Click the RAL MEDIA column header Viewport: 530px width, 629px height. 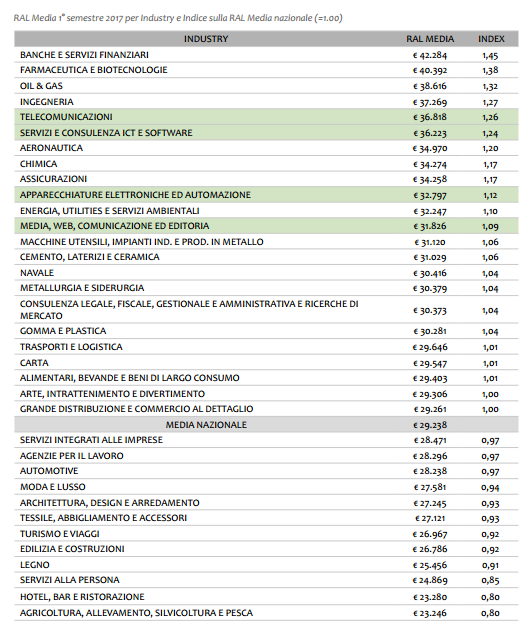[430, 39]
